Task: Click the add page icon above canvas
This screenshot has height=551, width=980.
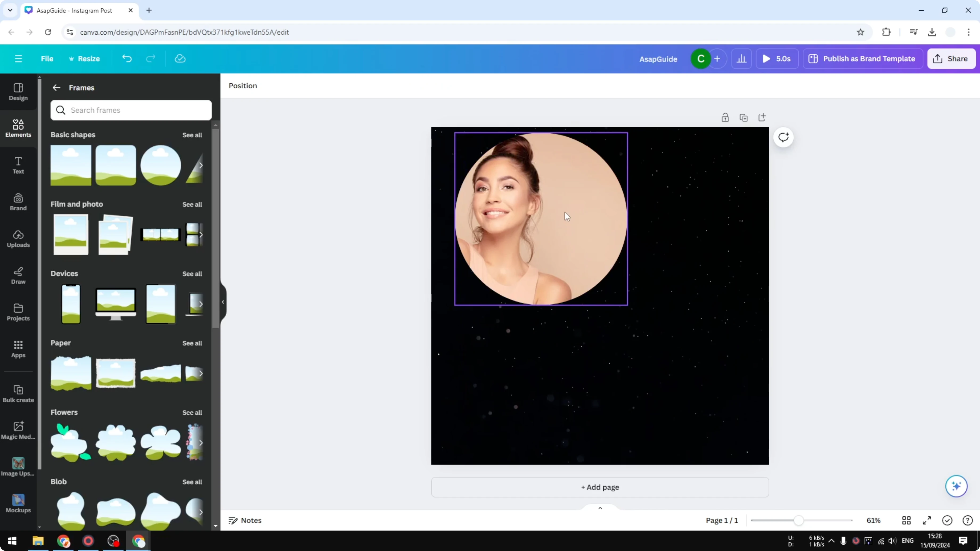Action: point(762,117)
